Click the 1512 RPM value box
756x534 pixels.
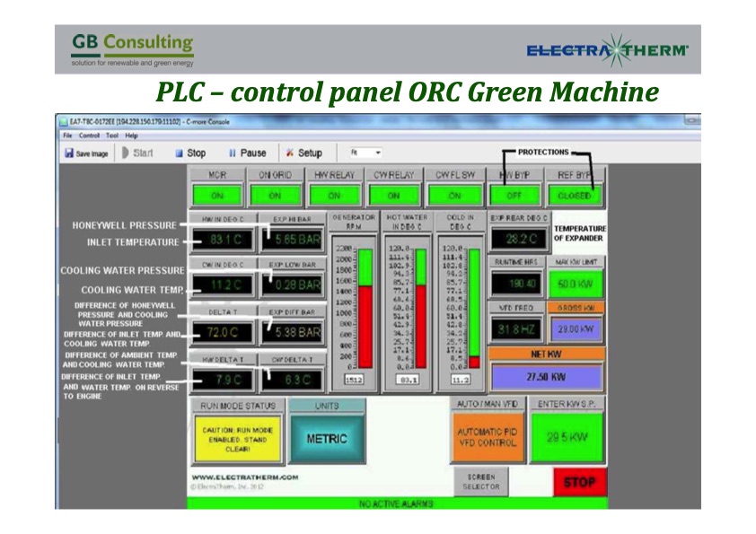click(354, 380)
